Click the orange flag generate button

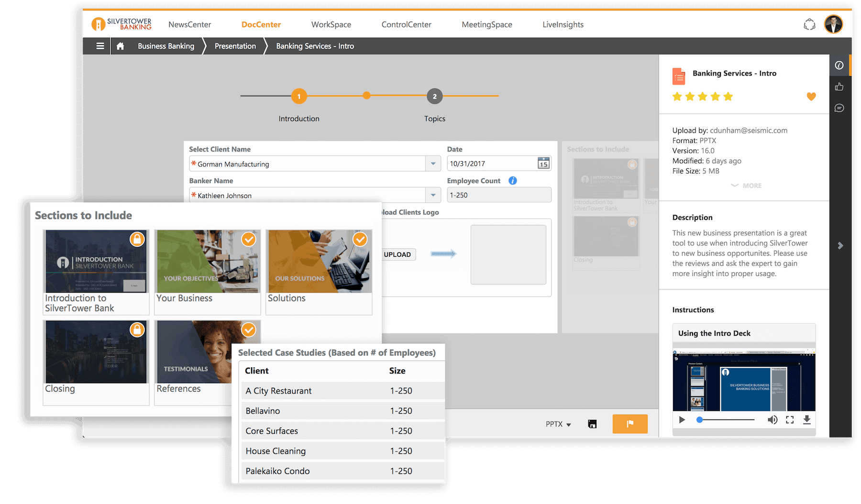click(x=630, y=424)
